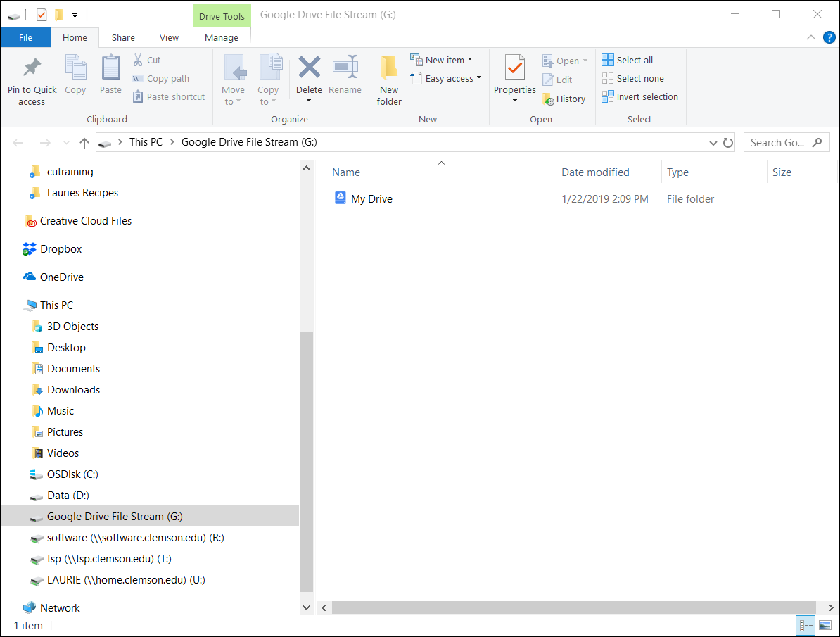Click the Select all icon
The image size is (840, 637).
[x=608, y=60]
